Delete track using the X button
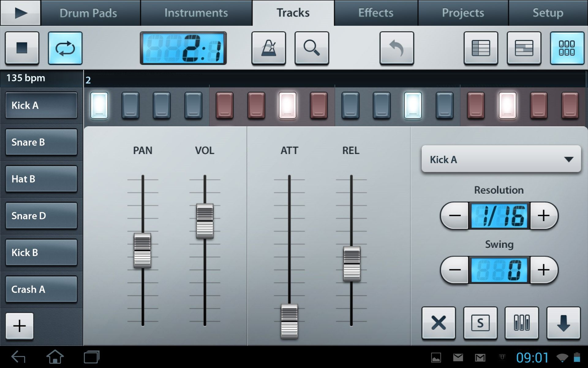The width and height of the screenshot is (588, 368). click(x=439, y=323)
